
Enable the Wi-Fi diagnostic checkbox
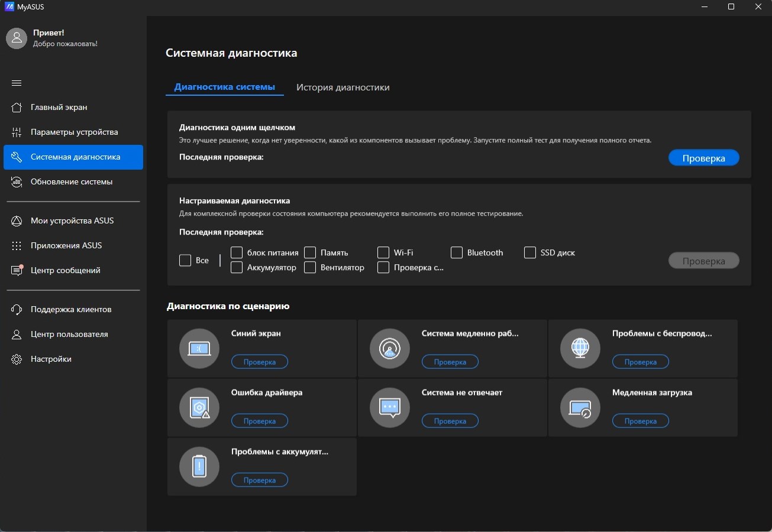[383, 253]
